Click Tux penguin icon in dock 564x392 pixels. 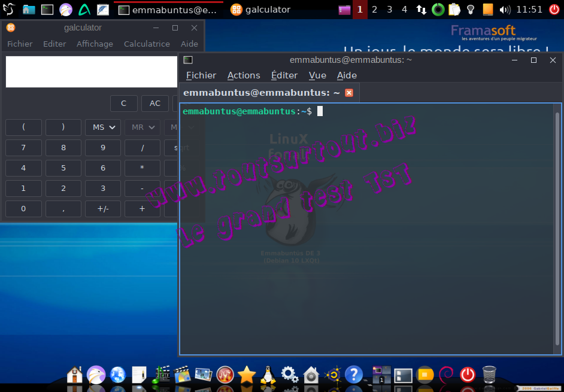(x=268, y=375)
